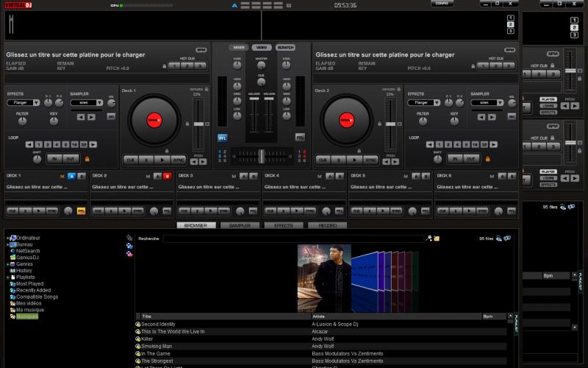Click Deck 2 loop OUT button

point(470,158)
